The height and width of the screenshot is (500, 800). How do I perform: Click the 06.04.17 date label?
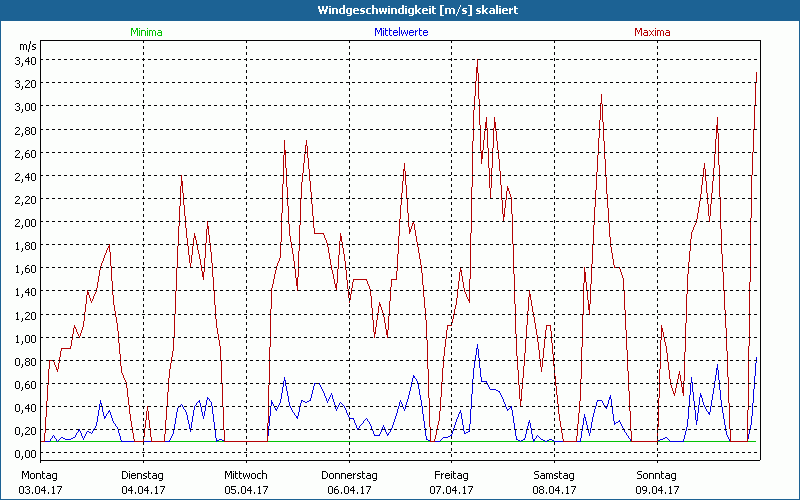(349, 490)
